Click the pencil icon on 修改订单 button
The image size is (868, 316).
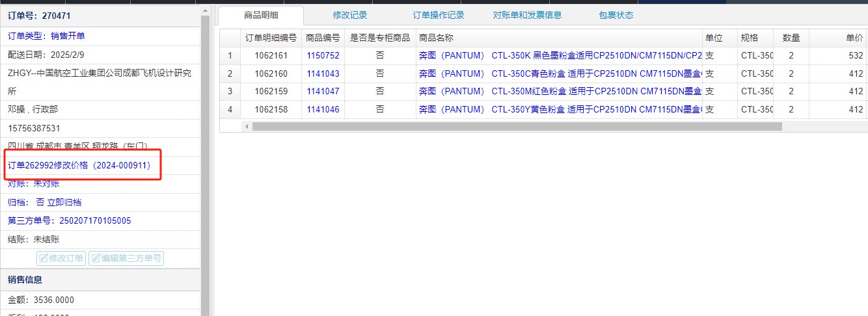pos(44,259)
